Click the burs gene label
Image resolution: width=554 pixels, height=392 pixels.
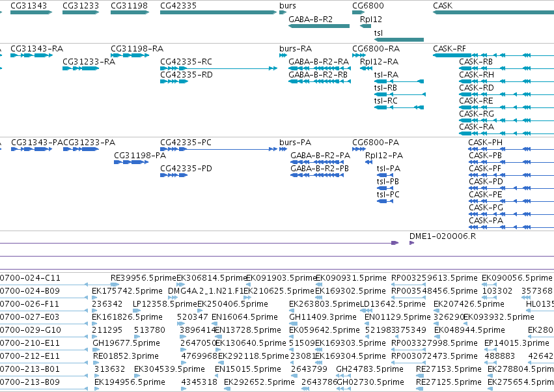288,6
